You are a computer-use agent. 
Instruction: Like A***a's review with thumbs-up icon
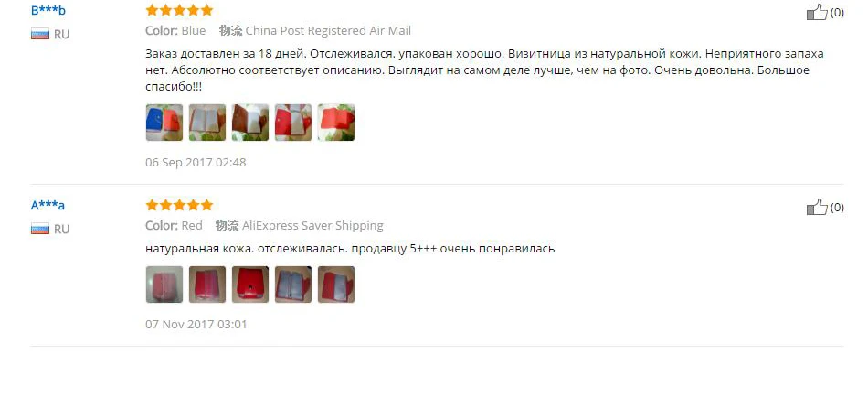click(817, 208)
